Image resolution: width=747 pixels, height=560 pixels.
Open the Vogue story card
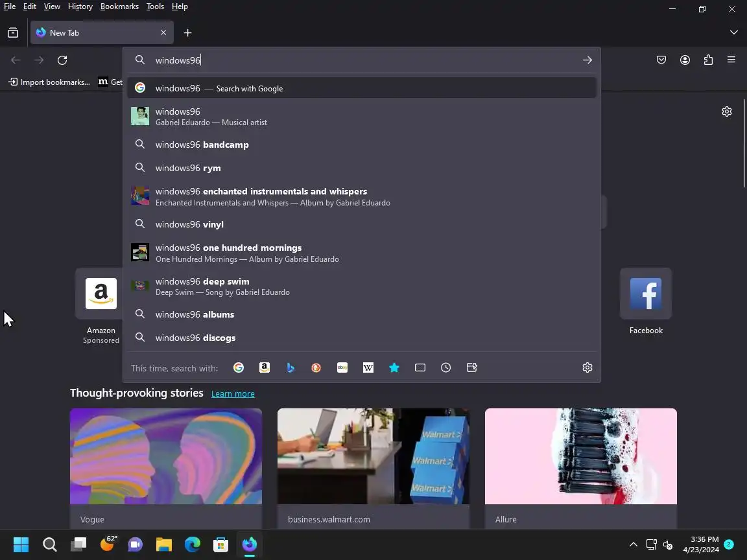(x=166, y=468)
